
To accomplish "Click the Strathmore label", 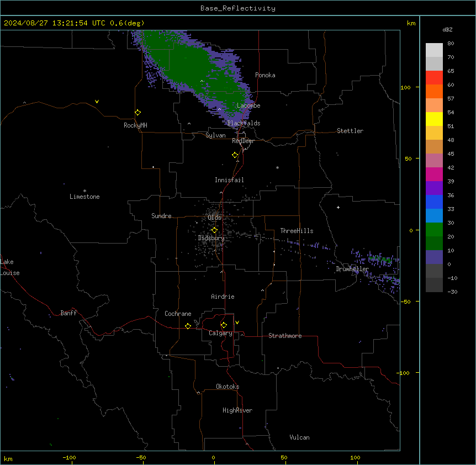I will click(x=285, y=336).
